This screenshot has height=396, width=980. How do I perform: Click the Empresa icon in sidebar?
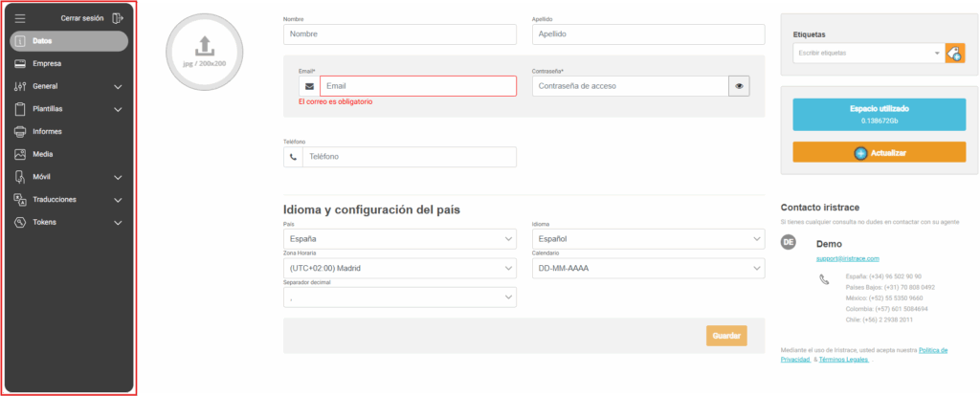coord(20,64)
